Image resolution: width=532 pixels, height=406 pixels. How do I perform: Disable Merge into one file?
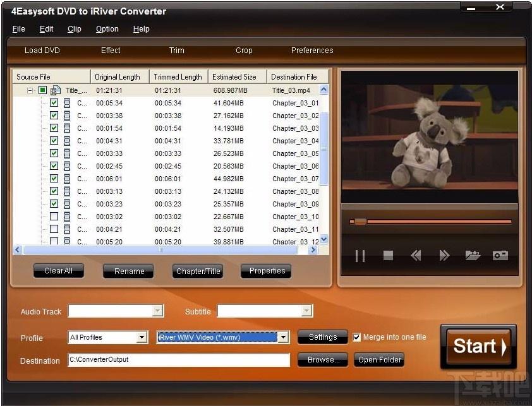tap(356, 337)
